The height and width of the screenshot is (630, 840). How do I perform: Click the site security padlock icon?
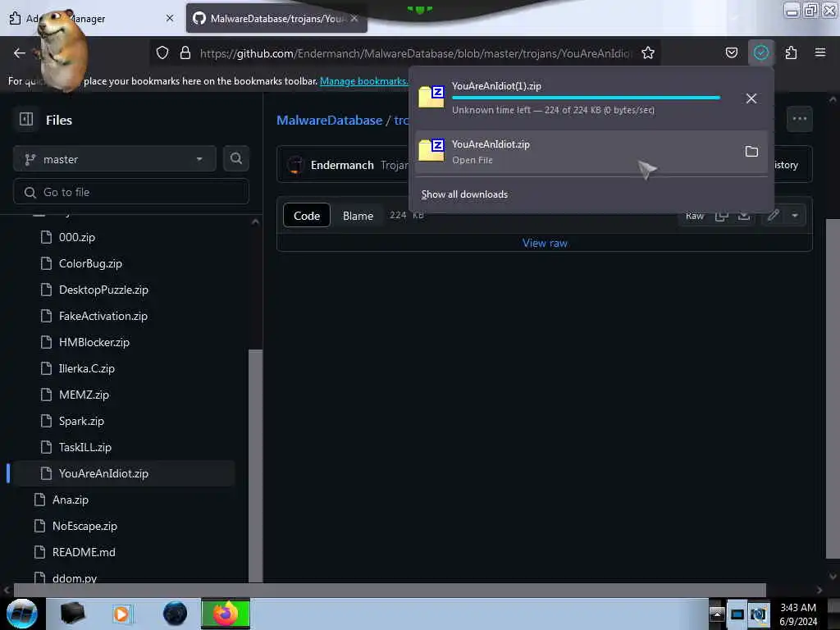click(185, 52)
